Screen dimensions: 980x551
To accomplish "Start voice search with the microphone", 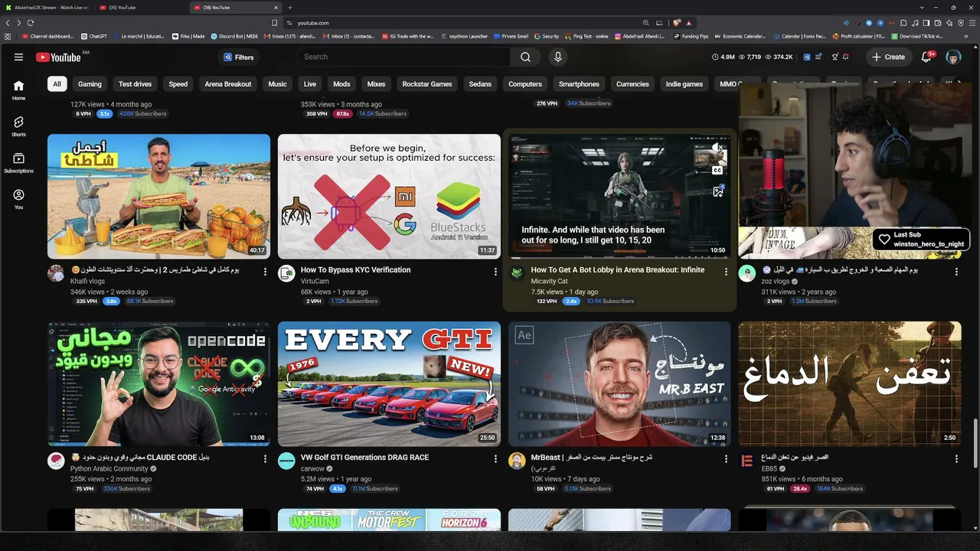I will tap(557, 57).
